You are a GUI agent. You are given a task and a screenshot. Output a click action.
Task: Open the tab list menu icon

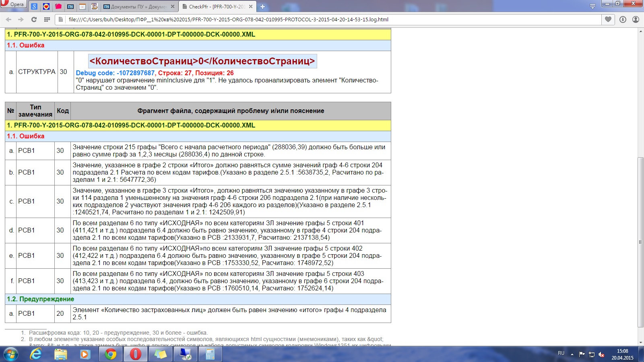click(592, 6)
